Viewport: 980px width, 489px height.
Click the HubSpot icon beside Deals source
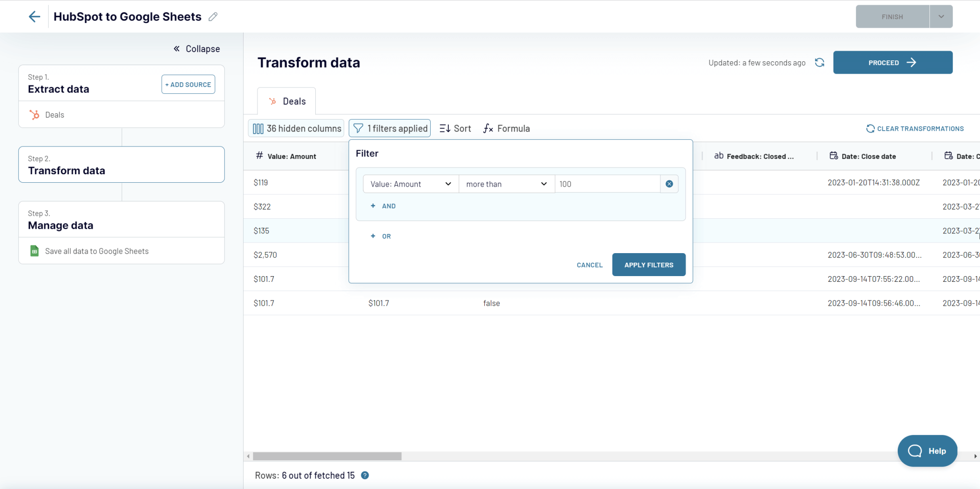pos(34,115)
